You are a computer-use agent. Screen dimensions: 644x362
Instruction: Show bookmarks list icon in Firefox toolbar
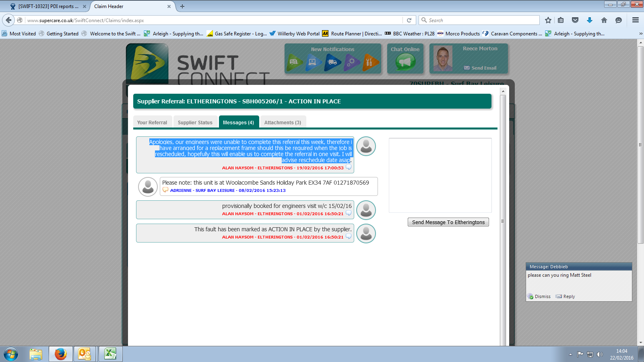(561, 20)
